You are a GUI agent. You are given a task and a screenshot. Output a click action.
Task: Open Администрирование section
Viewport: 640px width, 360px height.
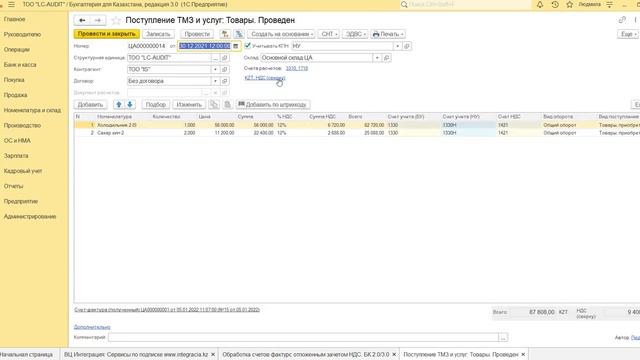(30, 216)
